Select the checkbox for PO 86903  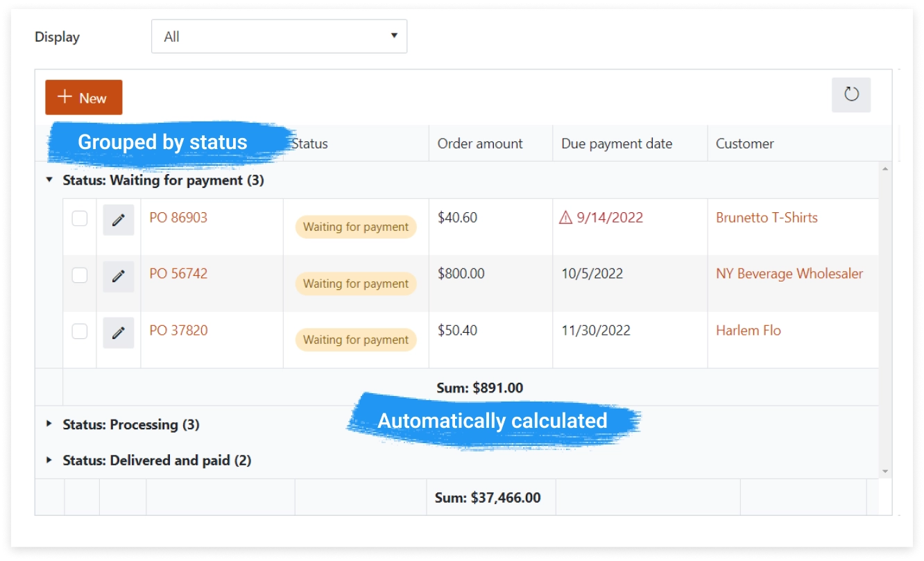pos(80,218)
